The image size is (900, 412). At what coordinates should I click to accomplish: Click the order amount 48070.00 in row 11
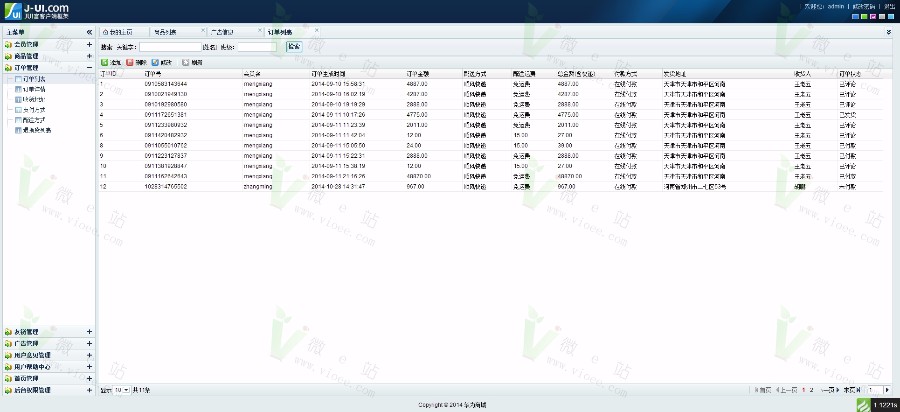coord(418,177)
